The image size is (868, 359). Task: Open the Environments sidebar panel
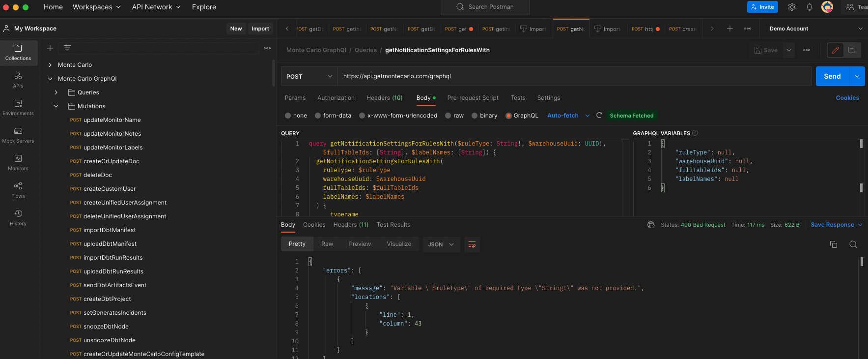(x=18, y=108)
